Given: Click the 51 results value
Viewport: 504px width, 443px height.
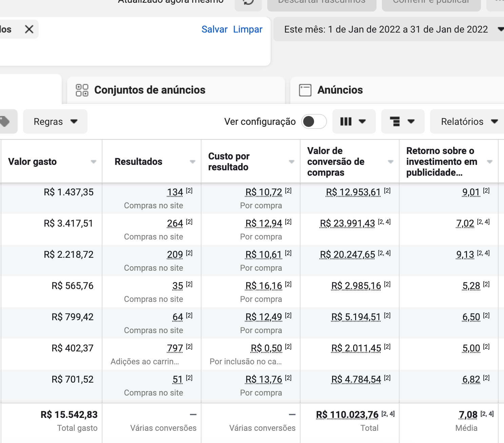Looking at the screenshot, I should point(178,380).
